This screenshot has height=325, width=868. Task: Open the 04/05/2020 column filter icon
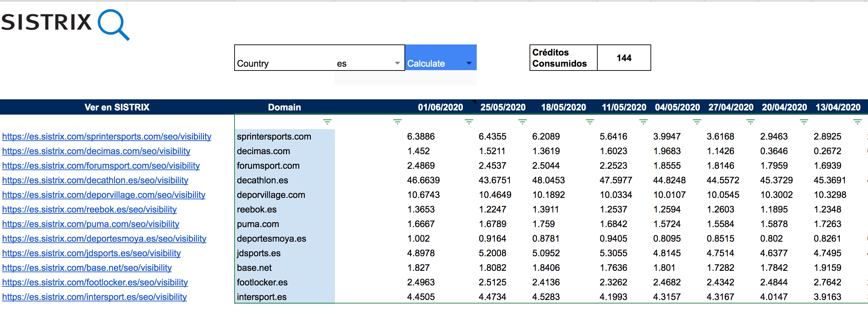click(x=697, y=122)
